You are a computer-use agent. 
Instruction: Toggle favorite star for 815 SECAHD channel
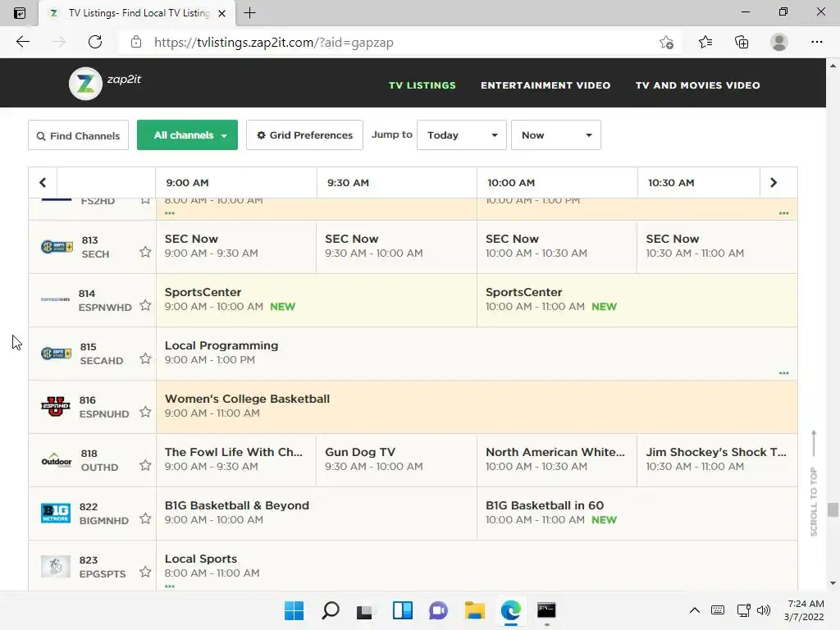(145, 358)
